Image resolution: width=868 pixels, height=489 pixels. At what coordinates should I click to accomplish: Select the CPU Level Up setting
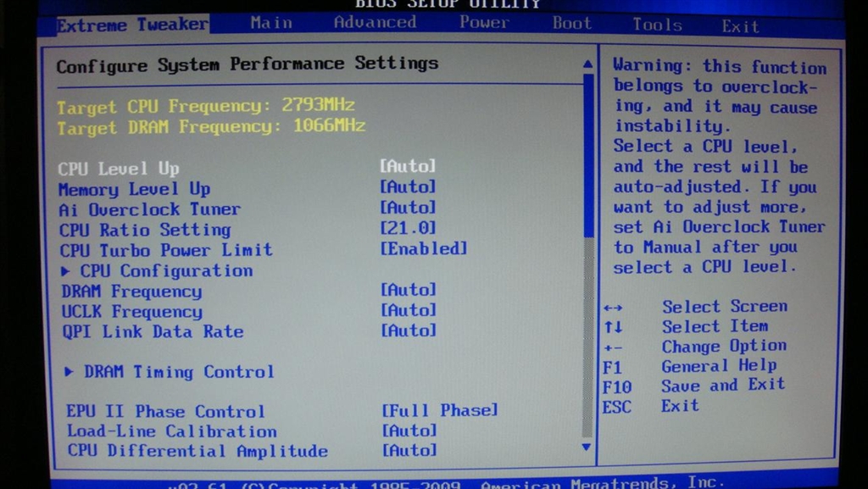pos(119,168)
